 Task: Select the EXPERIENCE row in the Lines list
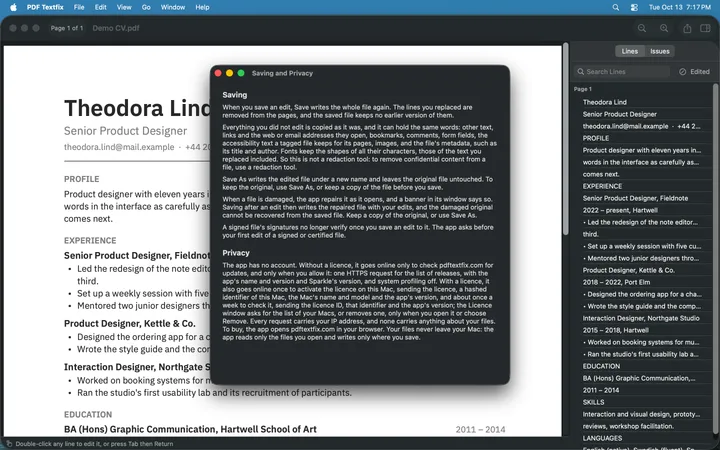point(643,186)
